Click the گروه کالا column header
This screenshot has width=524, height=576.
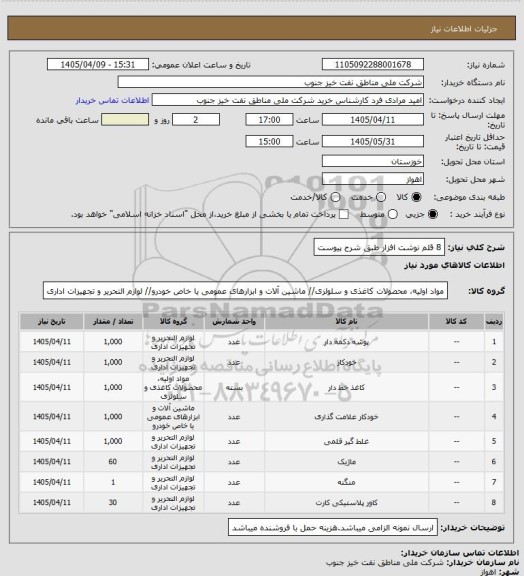click(173, 321)
